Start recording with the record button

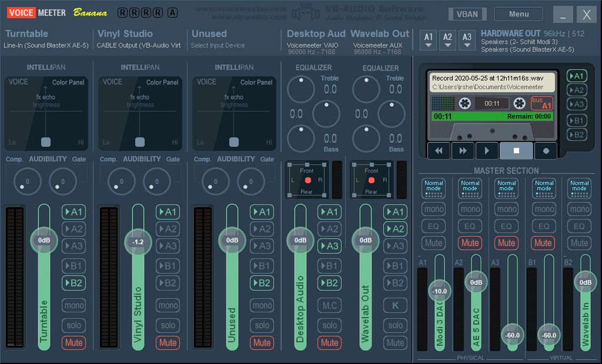click(x=546, y=151)
